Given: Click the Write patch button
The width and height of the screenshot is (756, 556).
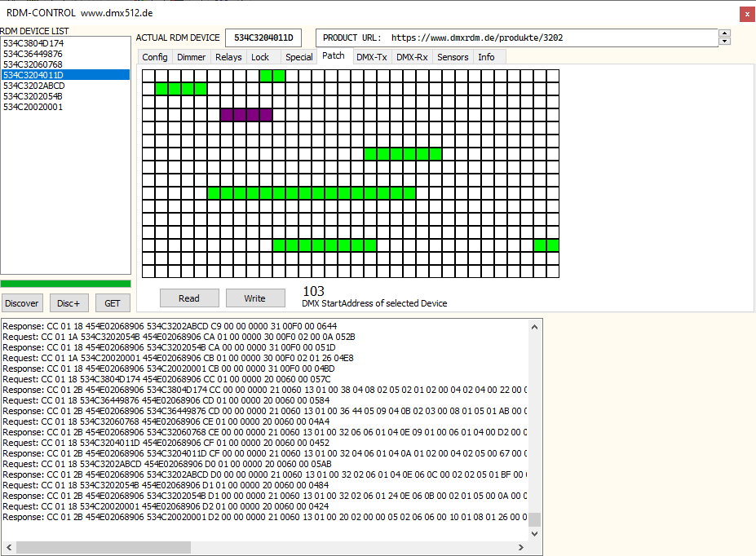Looking at the screenshot, I should [x=255, y=298].
